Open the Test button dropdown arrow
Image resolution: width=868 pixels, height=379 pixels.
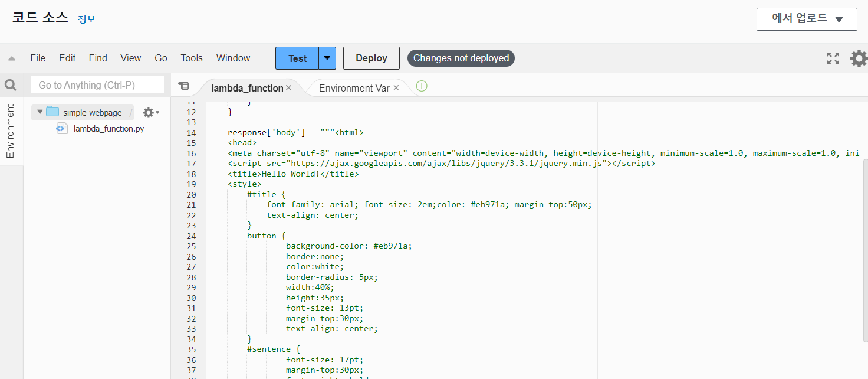pos(327,58)
